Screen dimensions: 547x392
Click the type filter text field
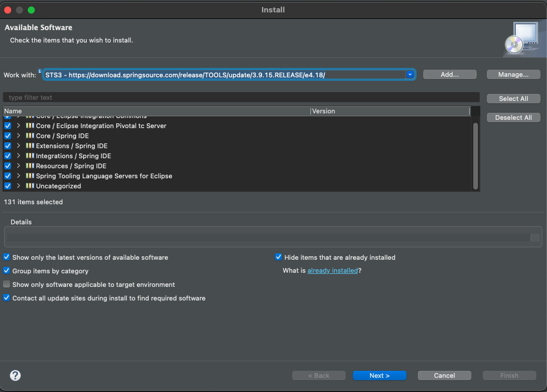click(241, 97)
